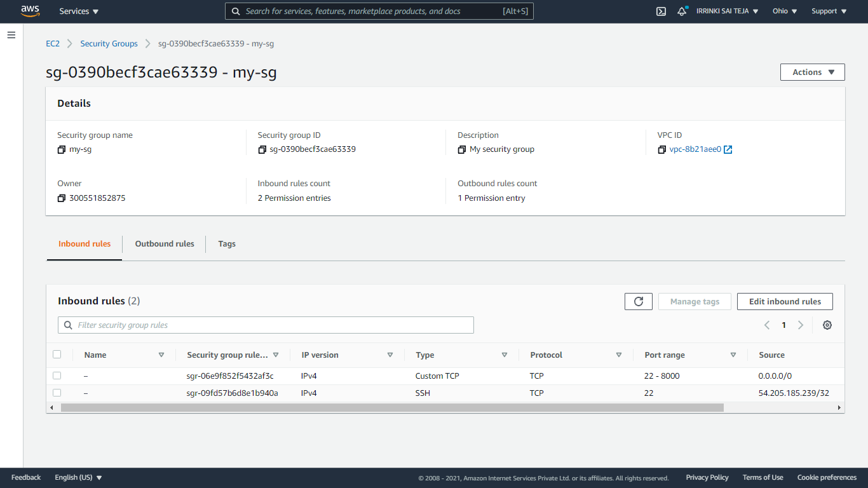This screenshot has width=868, height=488.
Task: Focus the Filter security group rules field
Action: pyautogui.click(x=266, y=325)
